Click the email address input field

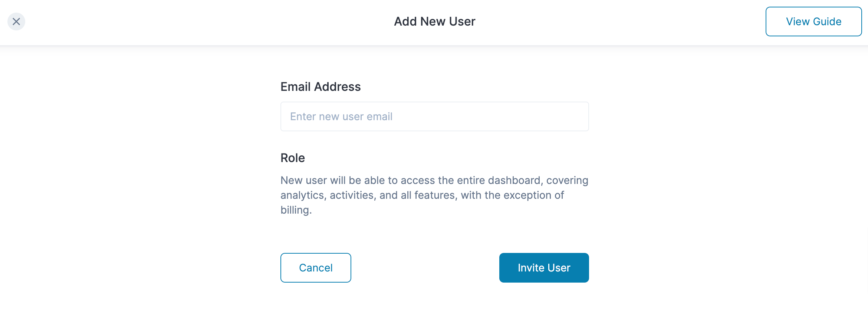pos(434,116)
